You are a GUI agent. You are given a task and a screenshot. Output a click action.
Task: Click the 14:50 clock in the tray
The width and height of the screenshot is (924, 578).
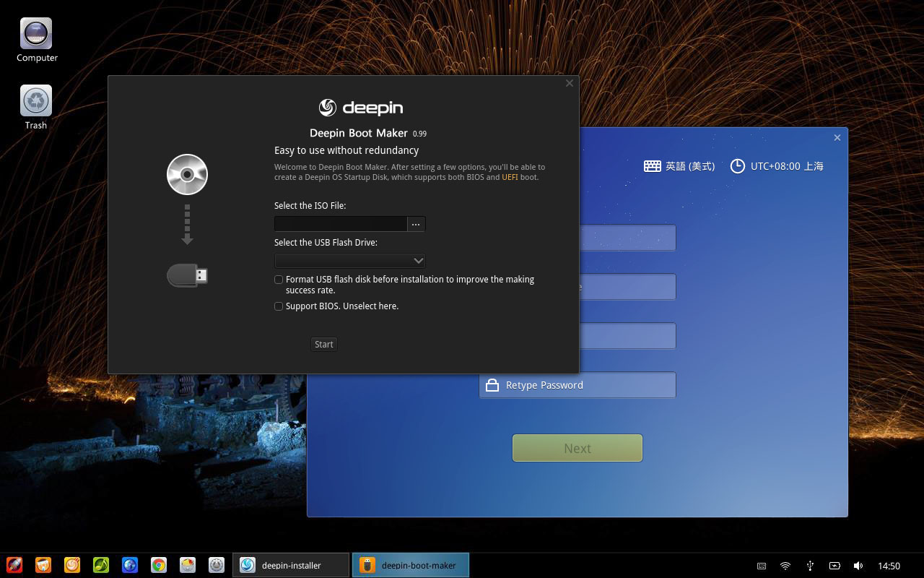(889, 566)
